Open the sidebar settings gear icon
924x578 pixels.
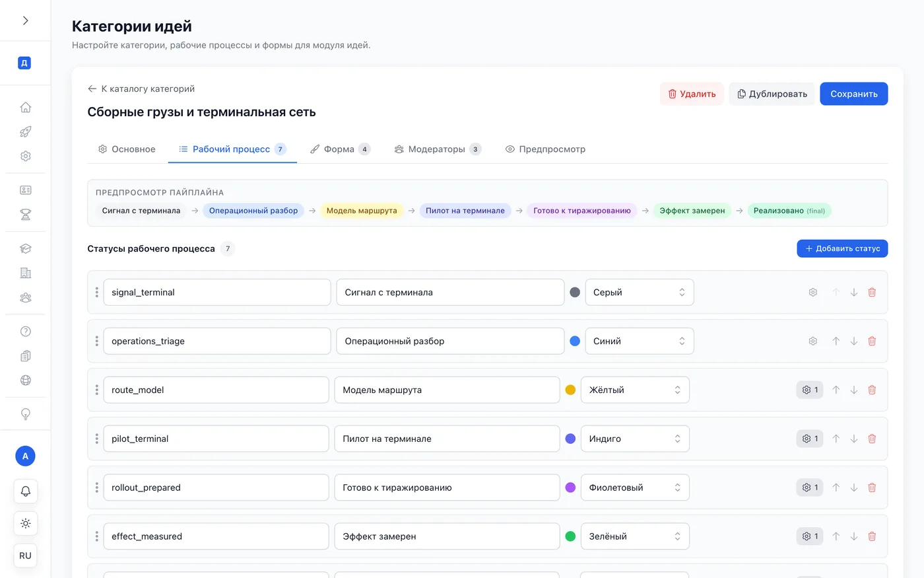point(25,156)
